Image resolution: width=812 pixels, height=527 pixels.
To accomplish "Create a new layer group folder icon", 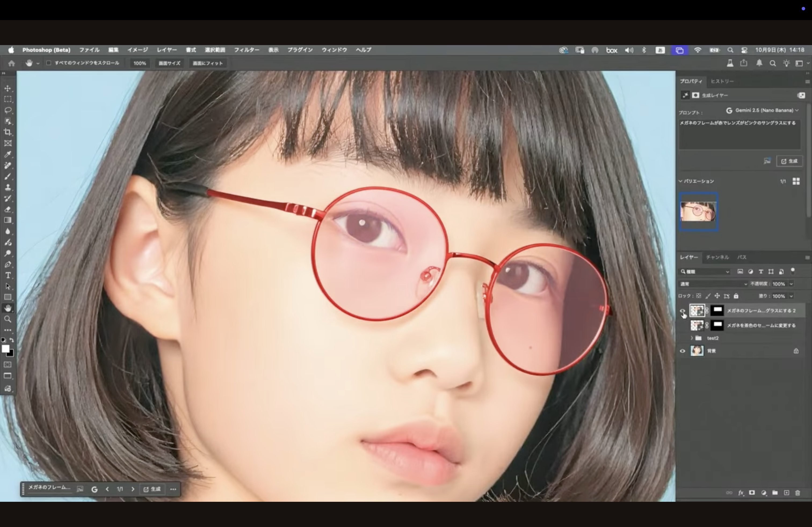I will click(775, 493).
